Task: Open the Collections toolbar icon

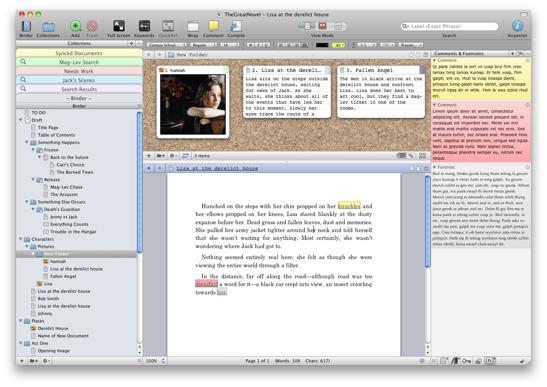Action: 48,27
